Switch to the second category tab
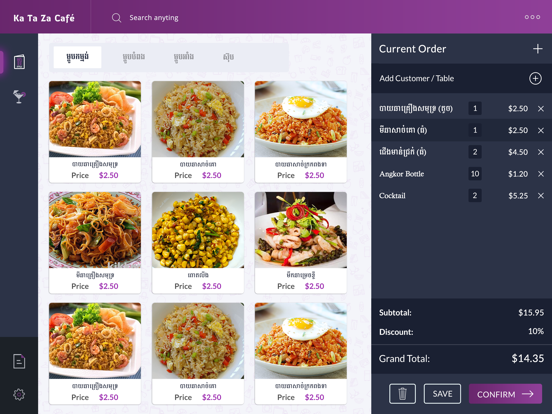 click(x=134, y=57)
